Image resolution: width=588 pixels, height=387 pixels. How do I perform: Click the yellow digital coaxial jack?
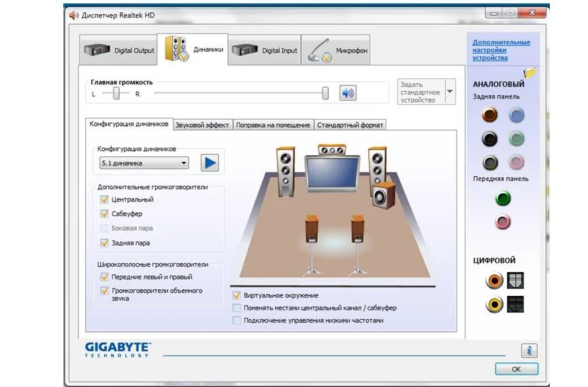coord(495,304)
